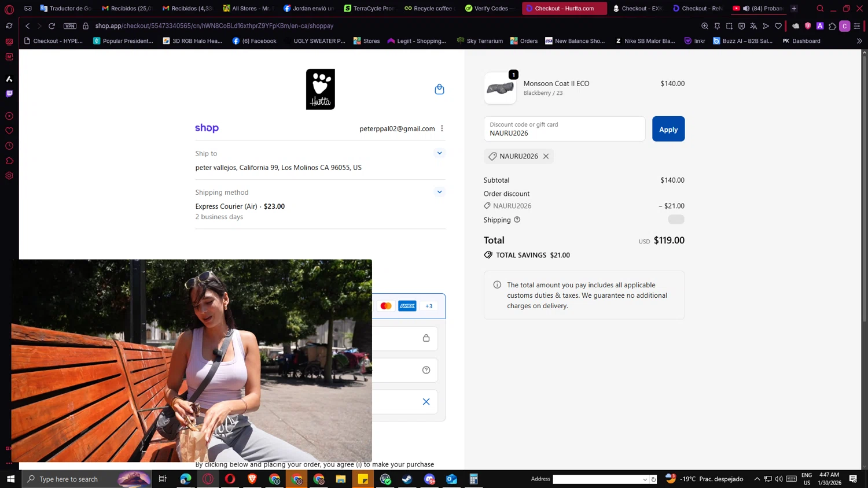This screenshot has width=868, height=488.
Task: Clear the field with the blue X icon
Action: click(x=426, y=402)
